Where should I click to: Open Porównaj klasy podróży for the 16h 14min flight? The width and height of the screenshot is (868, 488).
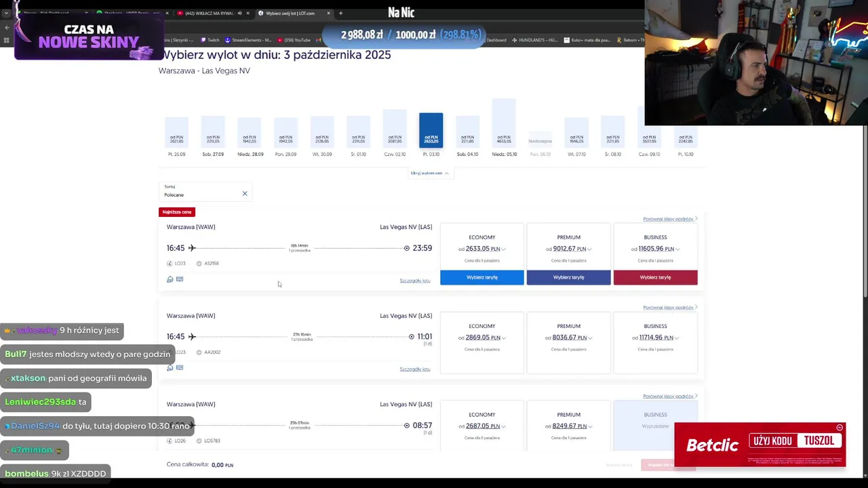point(670,219)
